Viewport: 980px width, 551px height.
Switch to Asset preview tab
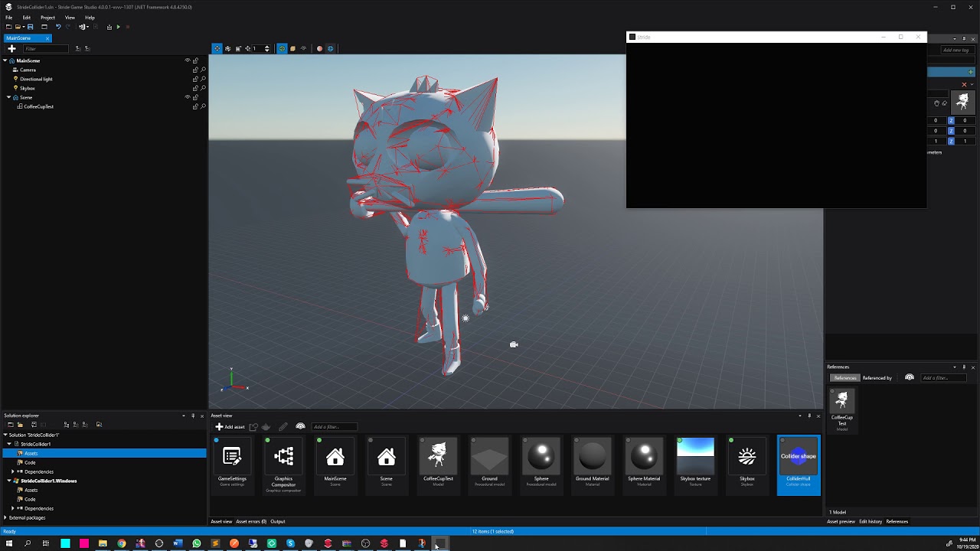pyautogui.click(x=841, y=522)
